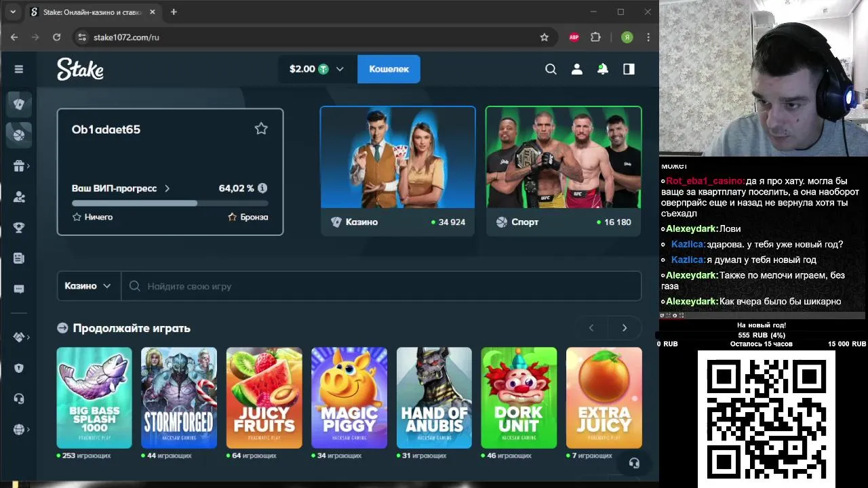Screen dimensions: 868x488
Task: Show next games with right carousel arrow
Action: (x=625, y=328)
